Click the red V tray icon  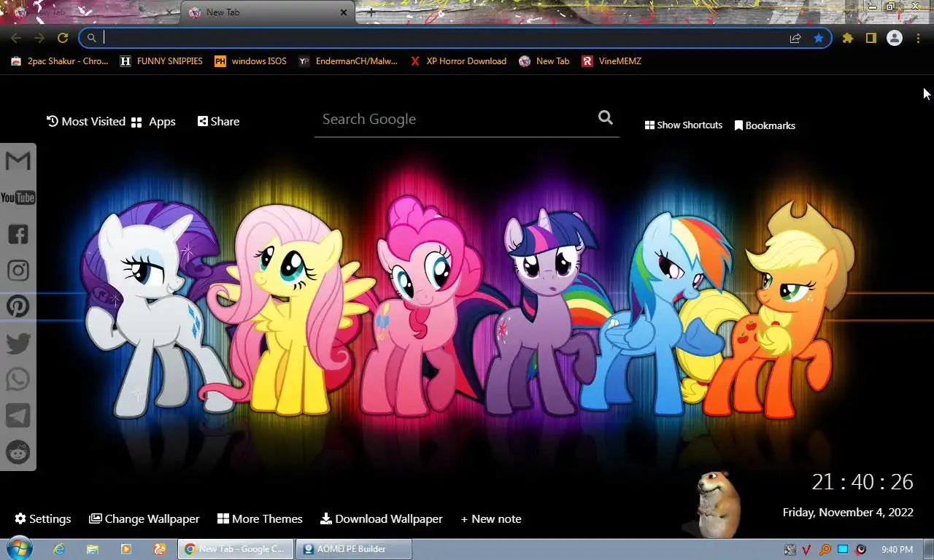point(808,549)
